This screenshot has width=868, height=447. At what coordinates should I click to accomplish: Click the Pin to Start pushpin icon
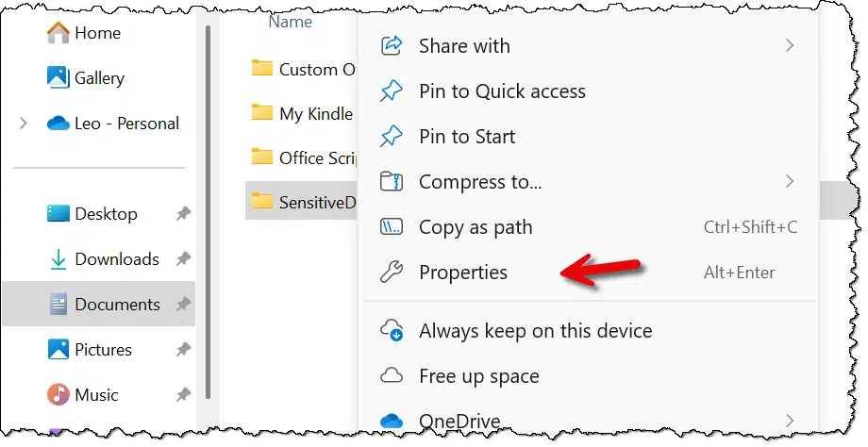tap(392, 136)
